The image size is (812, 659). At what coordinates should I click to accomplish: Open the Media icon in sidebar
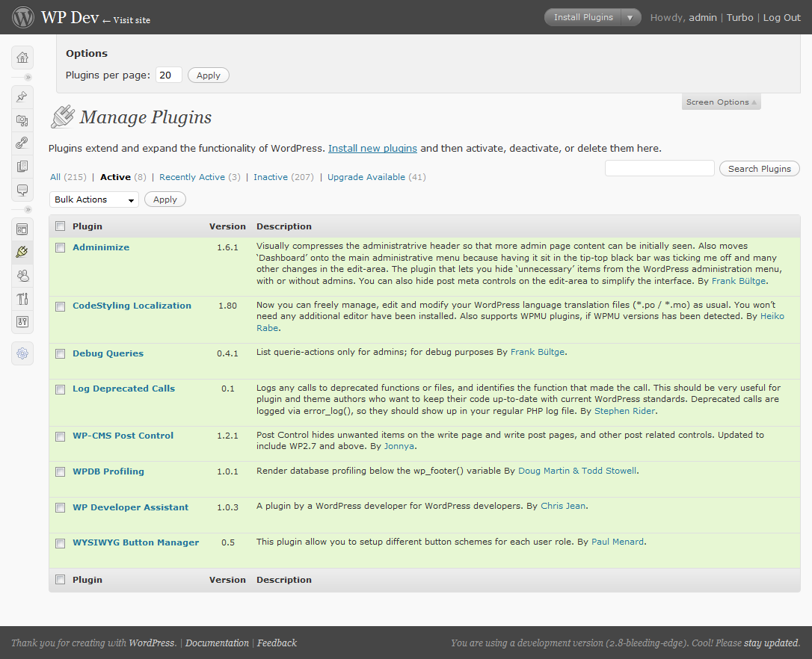pyautogui.click(x=22, y=120)
